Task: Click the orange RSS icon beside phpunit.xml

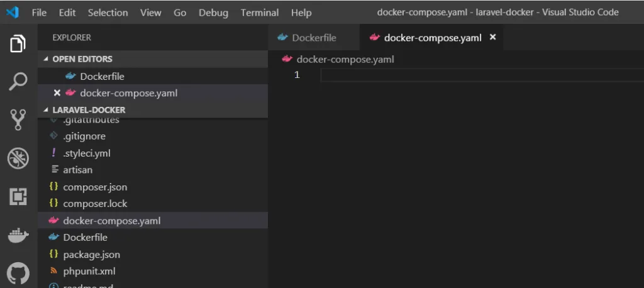Action: pos(53,271)
